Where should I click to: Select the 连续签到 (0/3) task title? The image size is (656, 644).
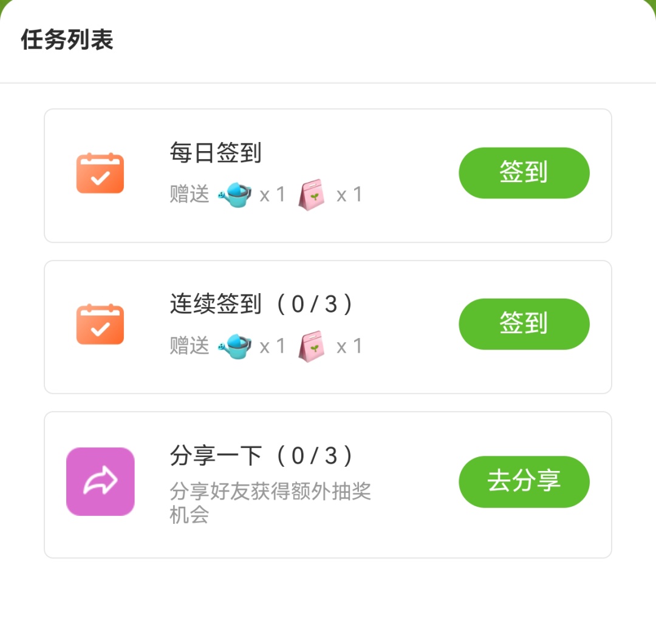261,304
